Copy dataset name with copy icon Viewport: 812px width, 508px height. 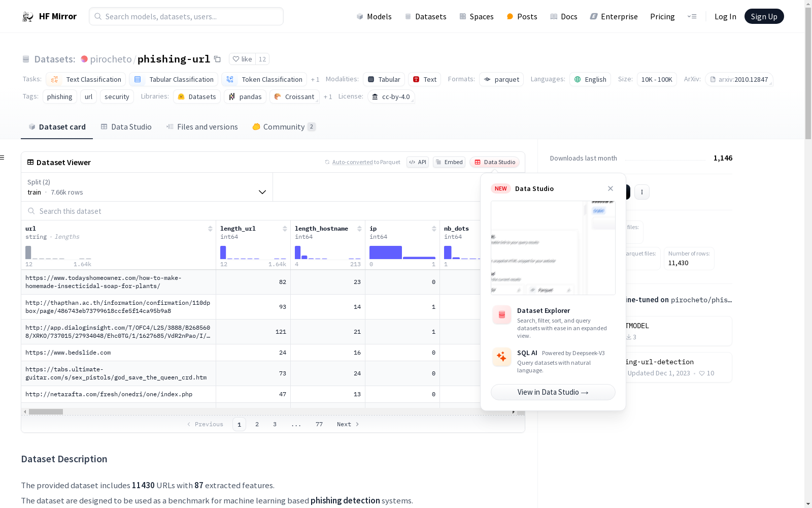tap(217, 59)
